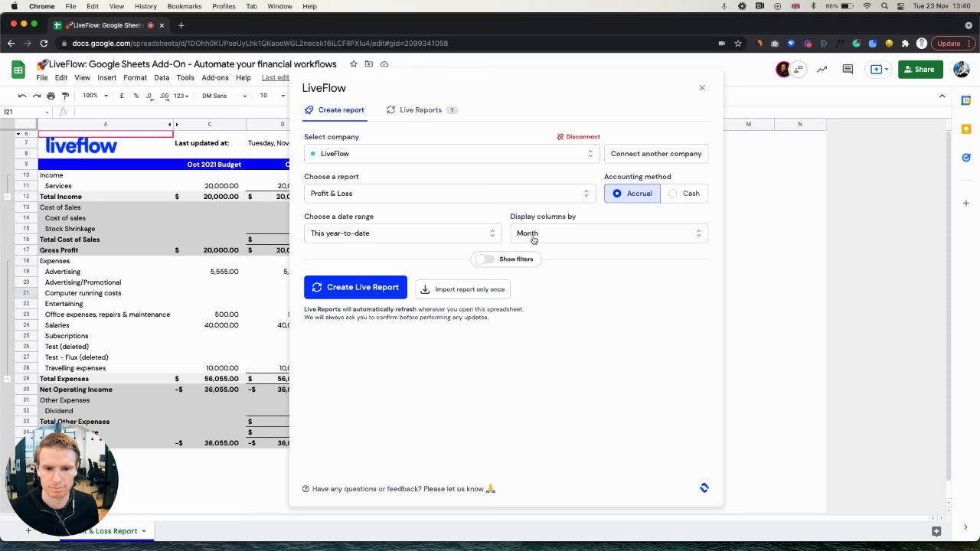Open the Insert menu in Sheets

(x=106, y=78)
